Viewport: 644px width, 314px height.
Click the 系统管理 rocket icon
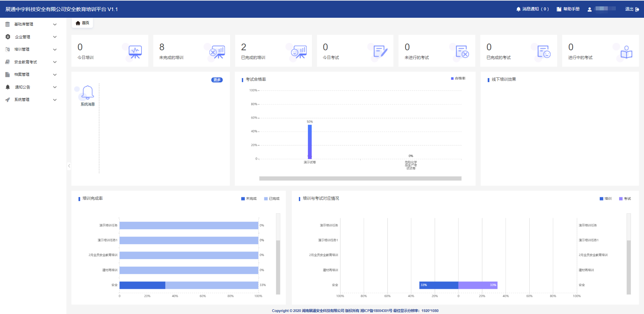coord(7,100)
